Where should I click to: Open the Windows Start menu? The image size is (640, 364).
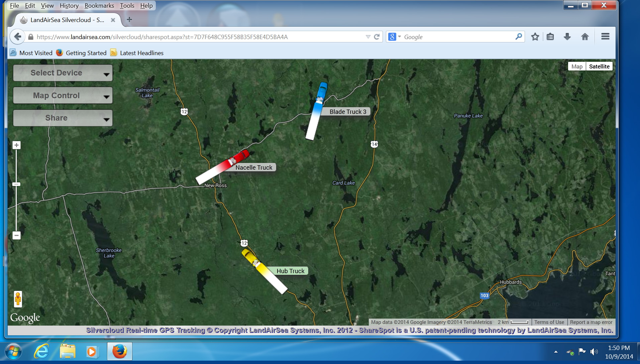coord(13,352)
